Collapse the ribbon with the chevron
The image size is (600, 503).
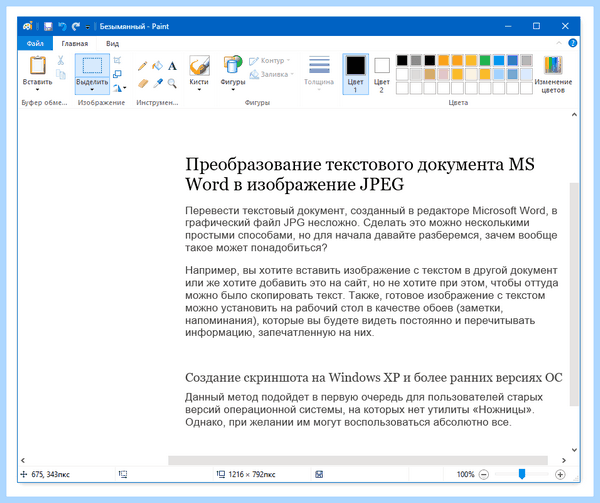(559, 43)
